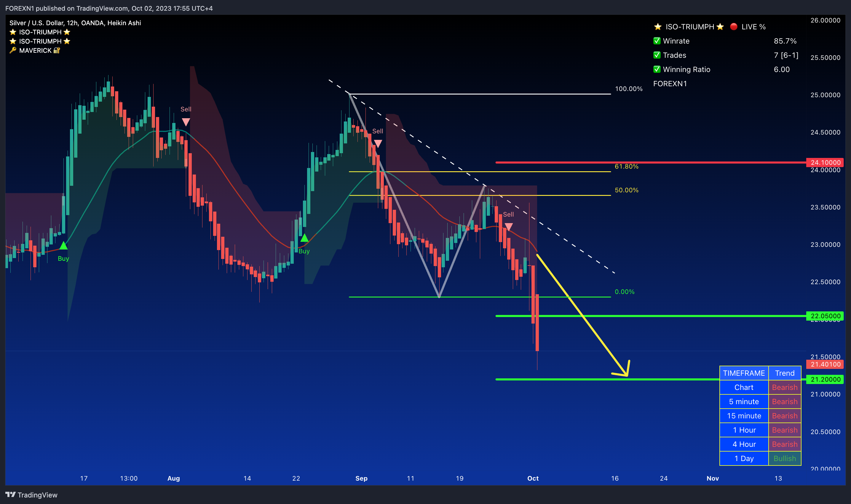Image resolution: width=851 pixels, height=504 pixels.
Task: Click the Sell triangle marker in late September
Action: (x=509, y=227)
